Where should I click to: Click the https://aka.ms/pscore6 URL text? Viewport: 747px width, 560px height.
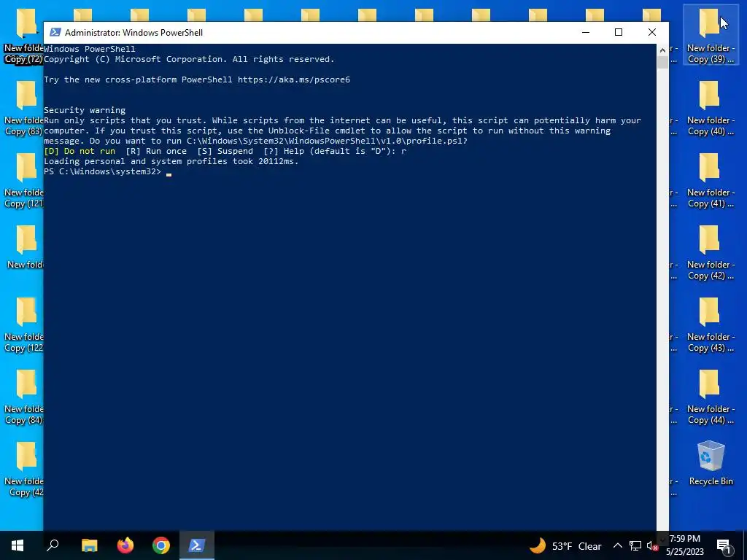tap(294, 79)
